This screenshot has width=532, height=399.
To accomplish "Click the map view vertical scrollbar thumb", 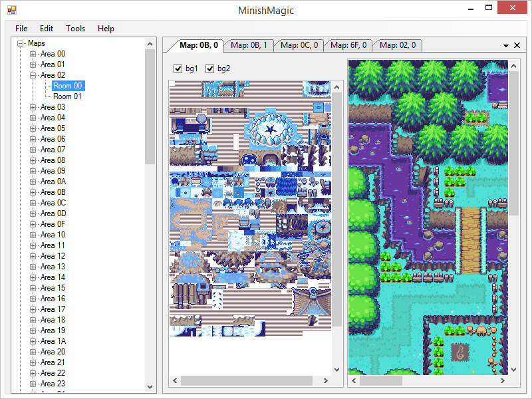I will [513, 143].
